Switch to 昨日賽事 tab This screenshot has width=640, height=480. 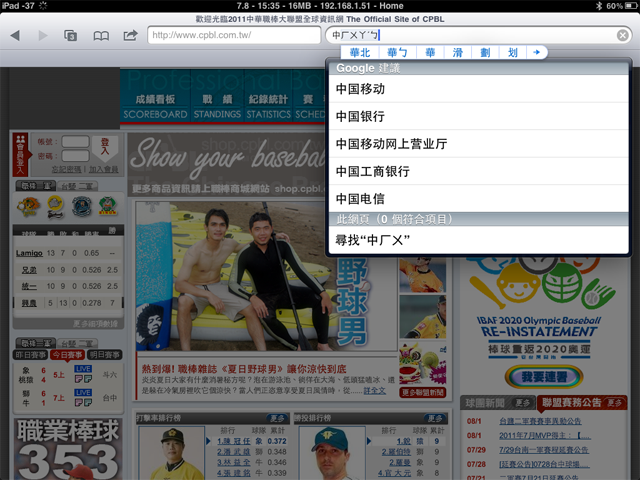31,355
